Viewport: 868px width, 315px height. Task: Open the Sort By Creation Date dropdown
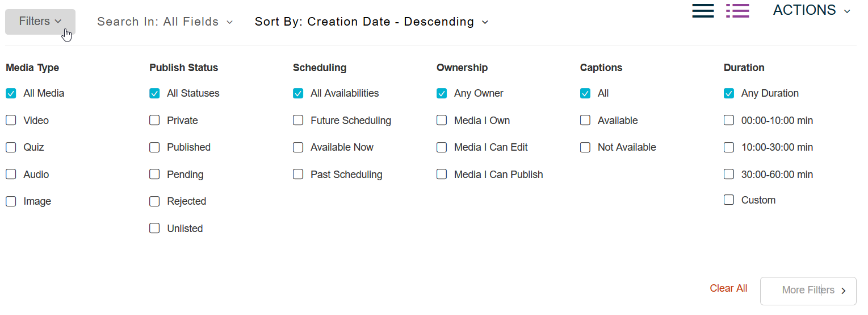pos(371,22)
